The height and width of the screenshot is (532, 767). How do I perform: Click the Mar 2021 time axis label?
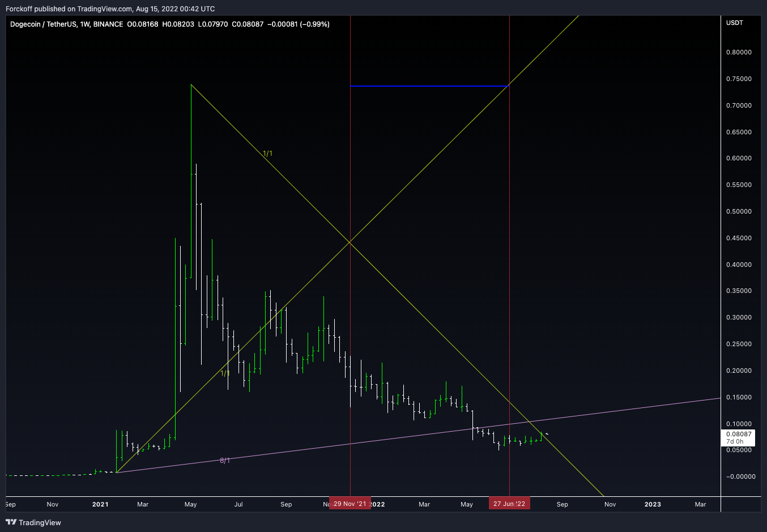click(x=143, y=504)
